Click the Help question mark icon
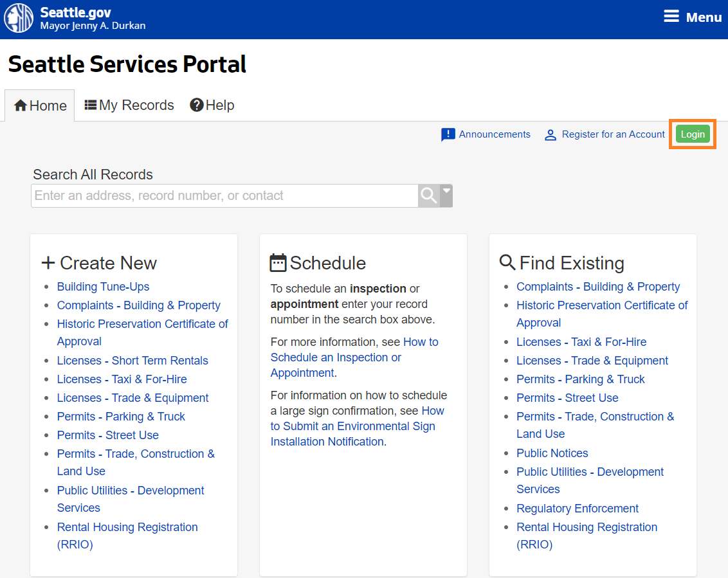The width and height of the screenshot is (728, 578). point(197,105)
